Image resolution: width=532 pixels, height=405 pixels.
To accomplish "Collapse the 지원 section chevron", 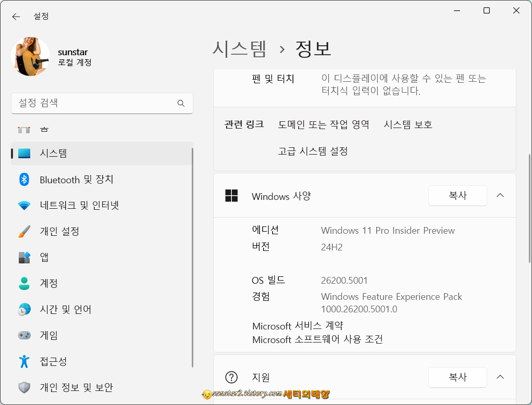I will click(500, 377).
